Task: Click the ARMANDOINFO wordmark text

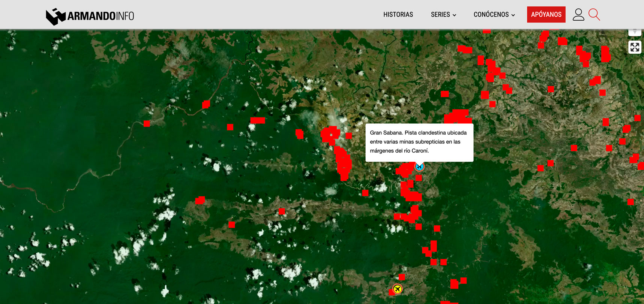Action: pos(101,16)
